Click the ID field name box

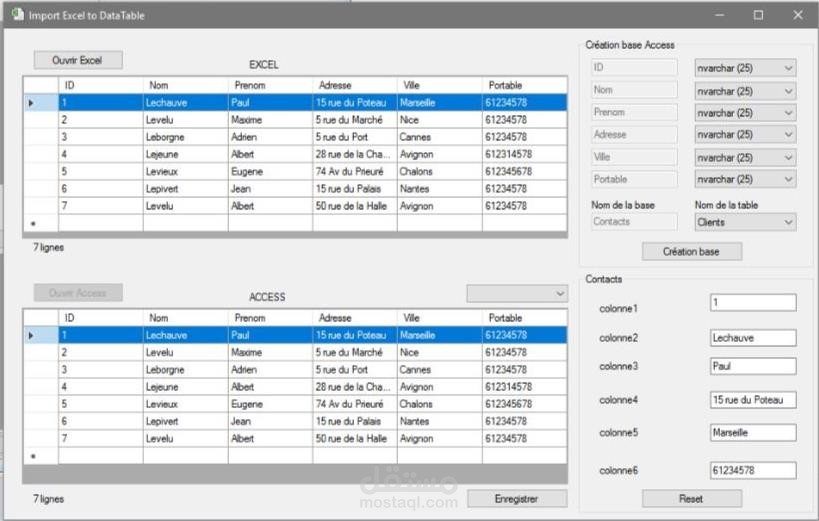[635, 67]
